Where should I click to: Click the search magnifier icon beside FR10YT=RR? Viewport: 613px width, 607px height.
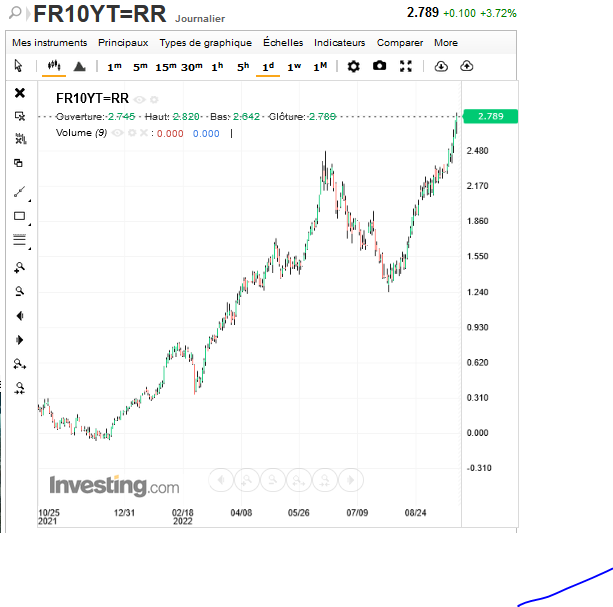pyautogui.click(x=15, y=13)
